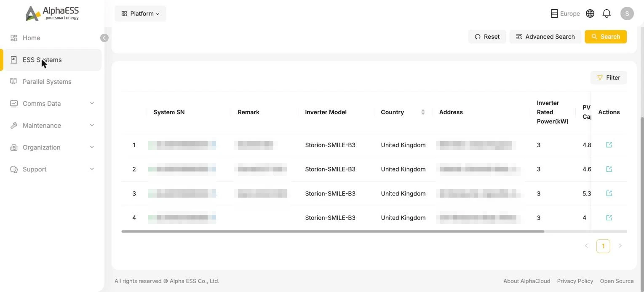Expand the Organization menu

pyautogui.click(x=52, y=147)
